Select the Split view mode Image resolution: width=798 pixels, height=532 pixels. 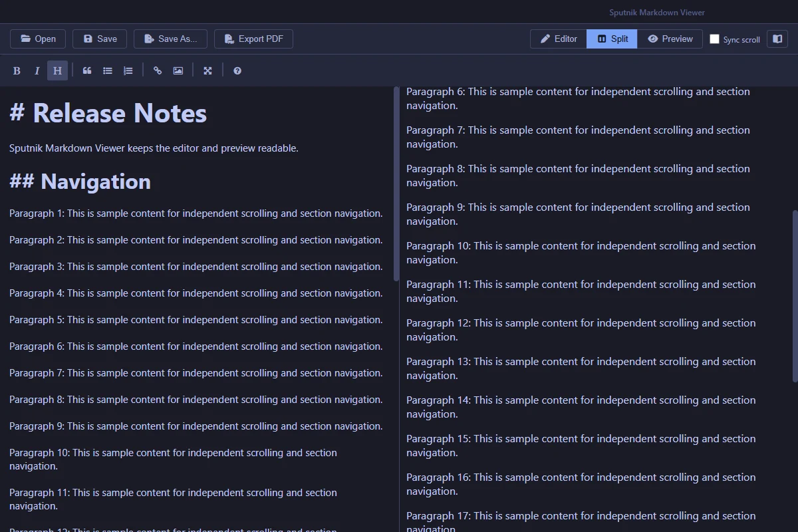(612, 39)
